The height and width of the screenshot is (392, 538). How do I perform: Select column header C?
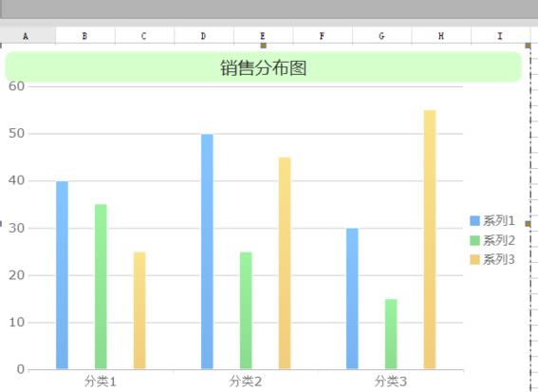click(x=144, y=36)
